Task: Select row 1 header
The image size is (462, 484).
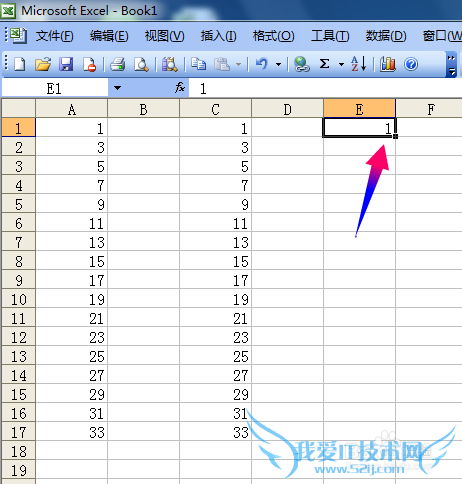Action: (18, 128)
